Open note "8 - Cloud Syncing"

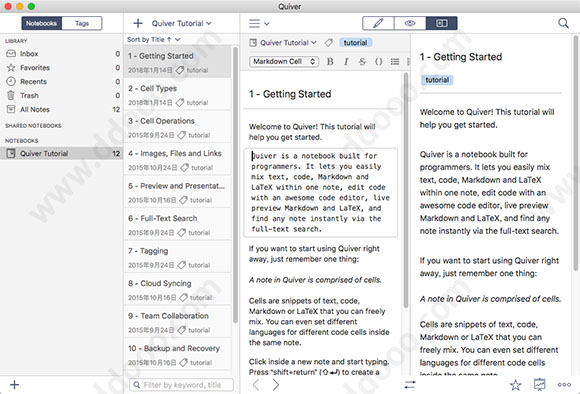(x=178, y=289)
